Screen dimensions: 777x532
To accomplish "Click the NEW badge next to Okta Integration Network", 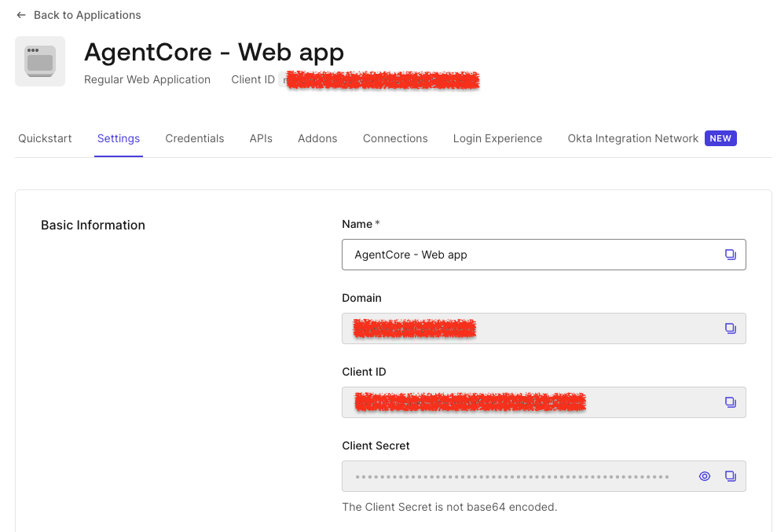I will coord(720,138).
